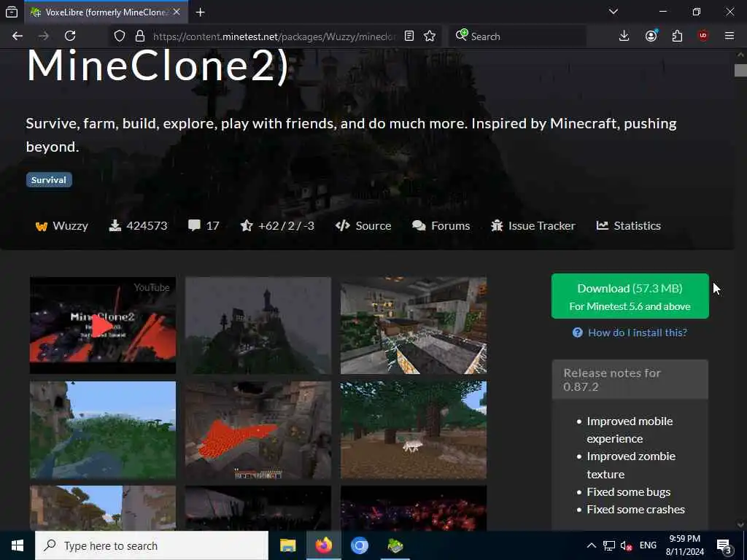The height and width of the screenshot is (560, 747).
Task: Open the Windows Start menu
Action: tap(18, 545)
